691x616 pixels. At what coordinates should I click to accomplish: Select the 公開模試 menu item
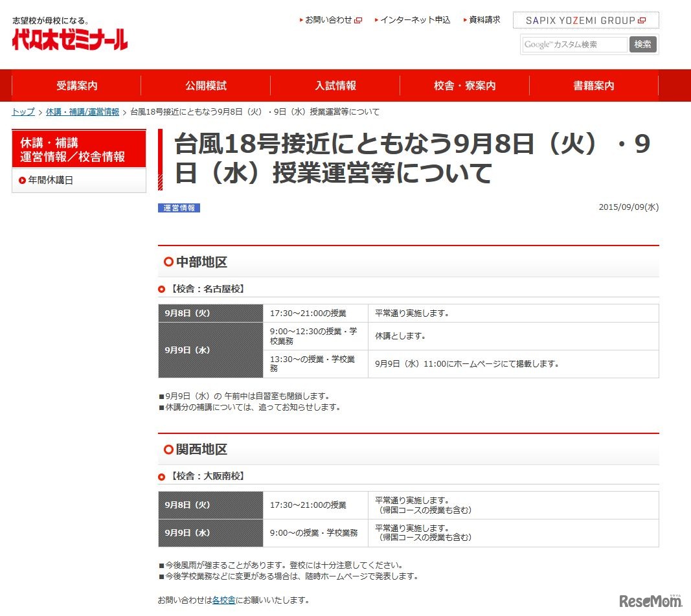coord(206,85)
